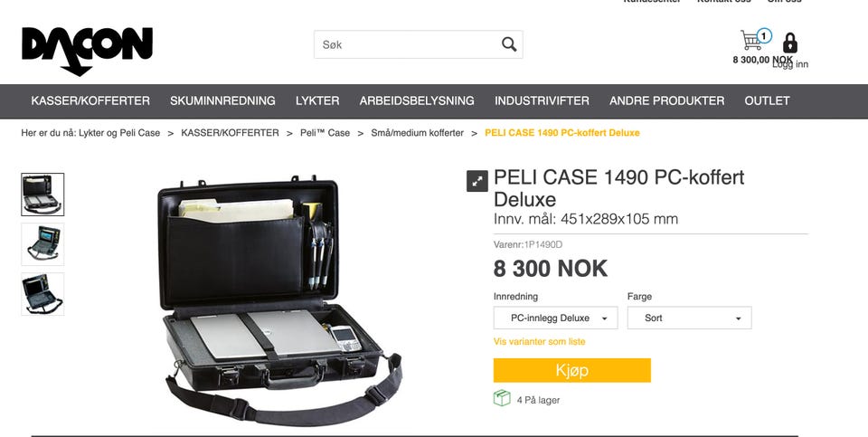Open the shopping cart icon
Image resolution: width=868 pixels, height=437 pixels.
pos(750,40)
